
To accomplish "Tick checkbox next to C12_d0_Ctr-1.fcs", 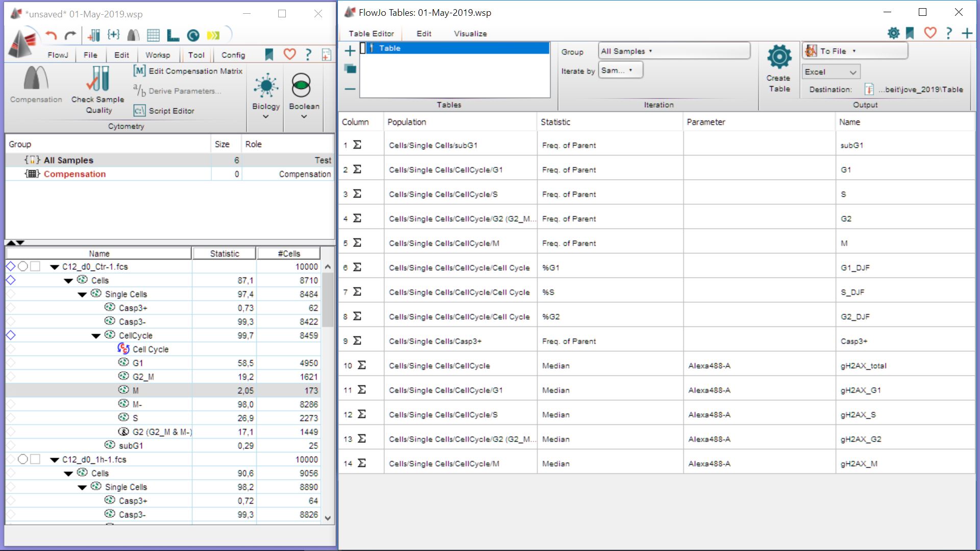I will pos(35,266).
